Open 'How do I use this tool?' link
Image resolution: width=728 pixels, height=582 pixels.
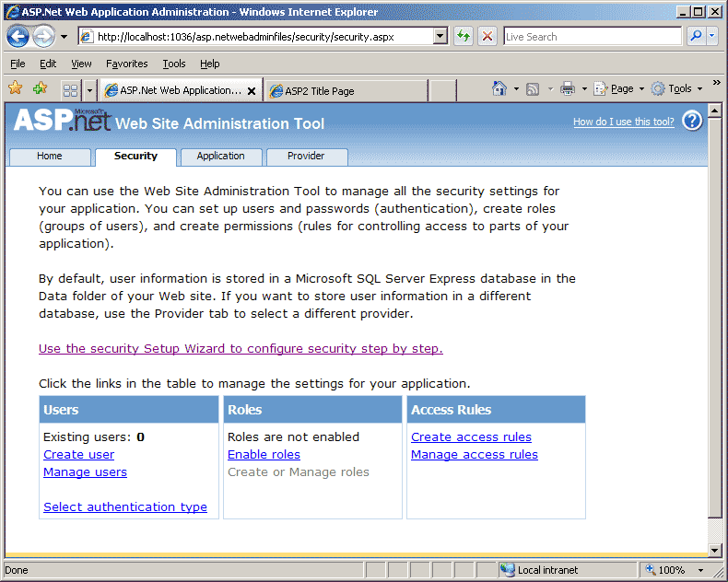(x=624, y=122)
